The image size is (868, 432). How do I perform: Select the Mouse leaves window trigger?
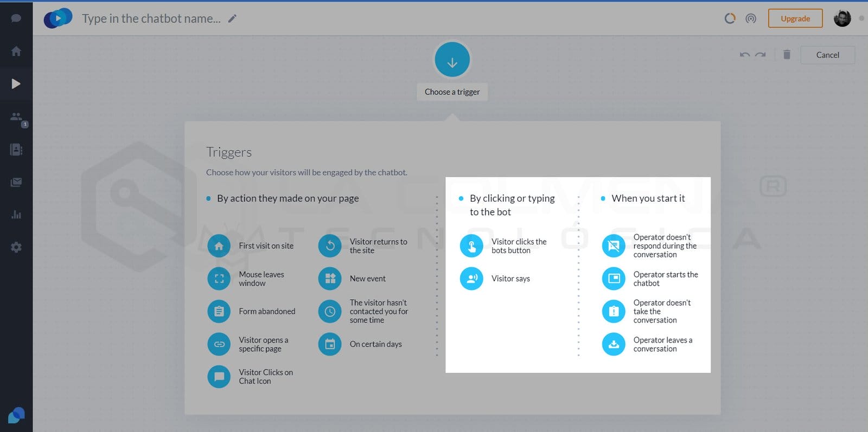(x=246, y=279)
